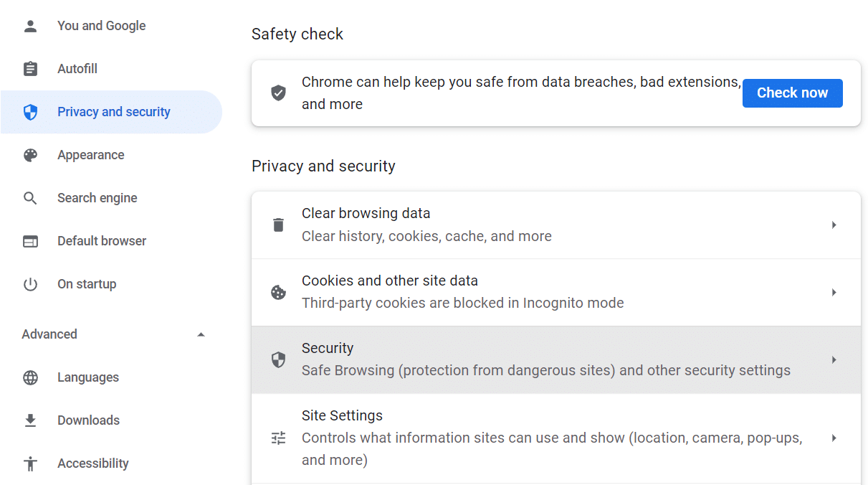Click the cookie icon for Cookies and other site data
Viewport: 868px width, 485px height.
pos(278,292)
